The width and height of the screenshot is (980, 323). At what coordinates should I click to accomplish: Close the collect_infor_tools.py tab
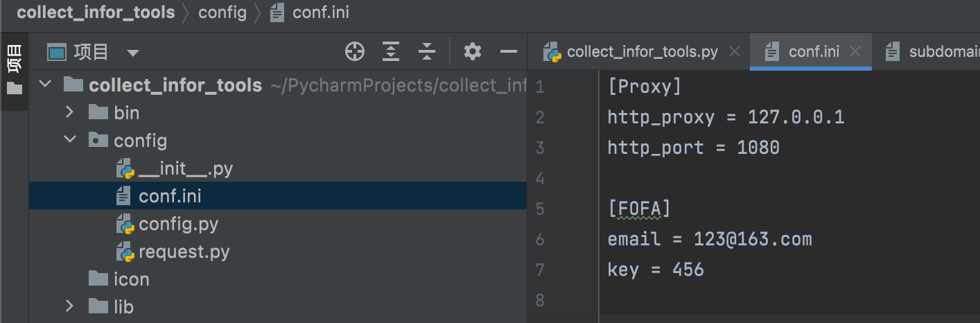(735, 51)
